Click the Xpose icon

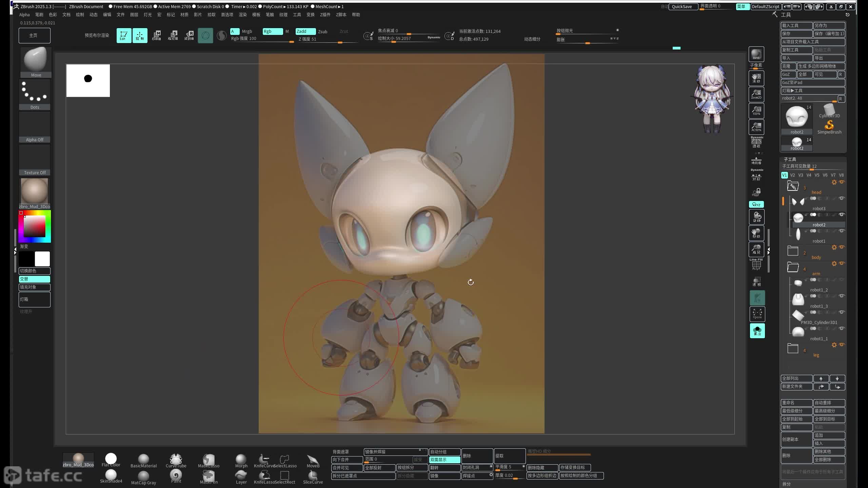point(757,314)
